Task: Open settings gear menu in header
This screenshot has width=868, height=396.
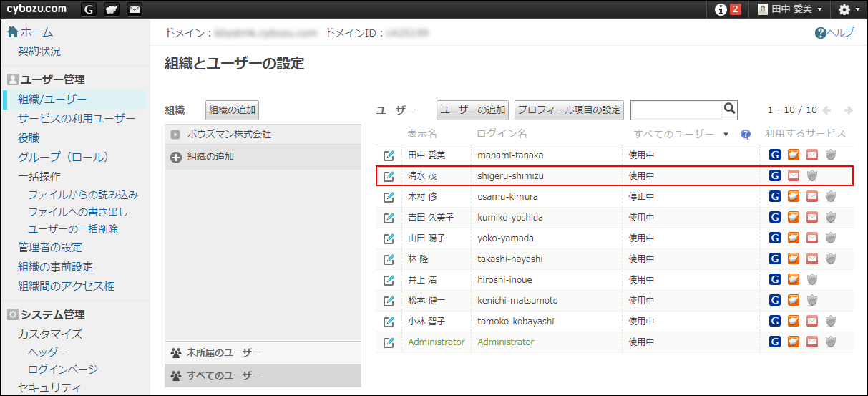Action: point(848,9)
